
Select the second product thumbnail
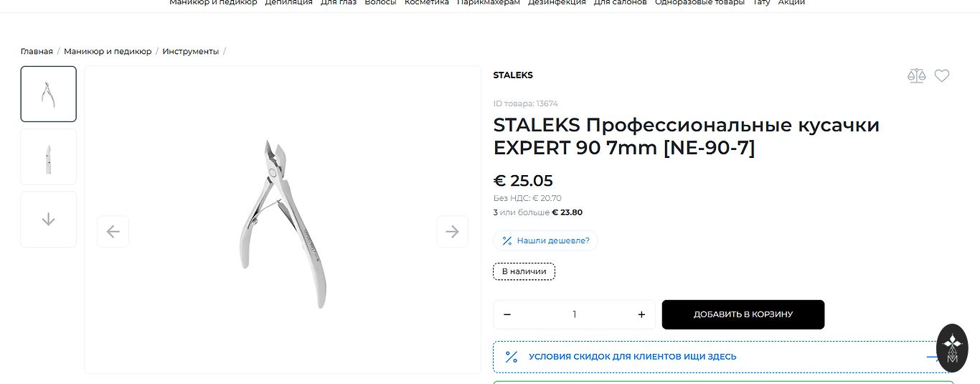pos(48,156)
